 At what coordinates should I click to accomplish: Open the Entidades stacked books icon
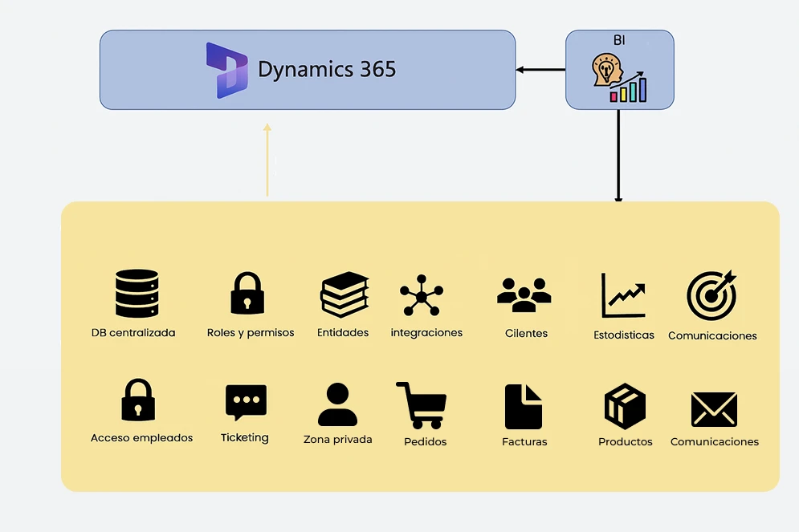344,294
